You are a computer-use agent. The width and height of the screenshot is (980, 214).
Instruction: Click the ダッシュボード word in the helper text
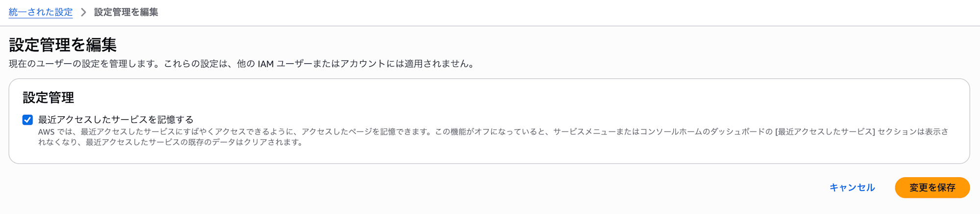[739, 132]
